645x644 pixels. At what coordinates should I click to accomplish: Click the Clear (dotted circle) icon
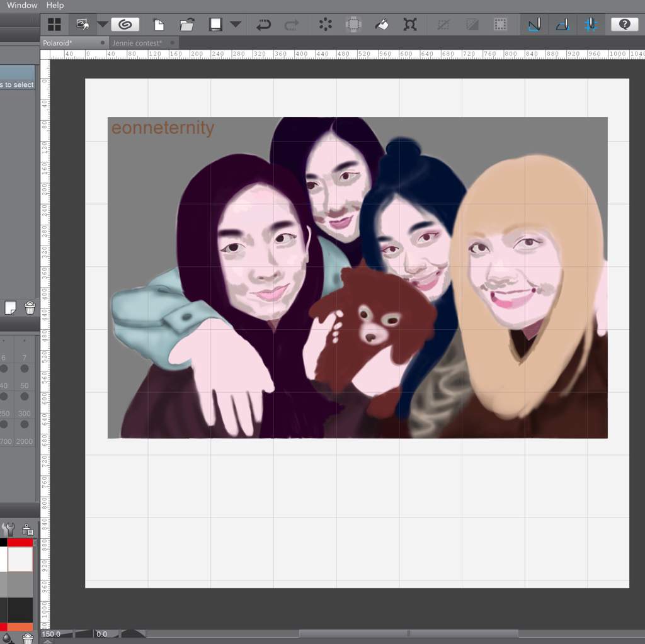(x=326, y=25)
